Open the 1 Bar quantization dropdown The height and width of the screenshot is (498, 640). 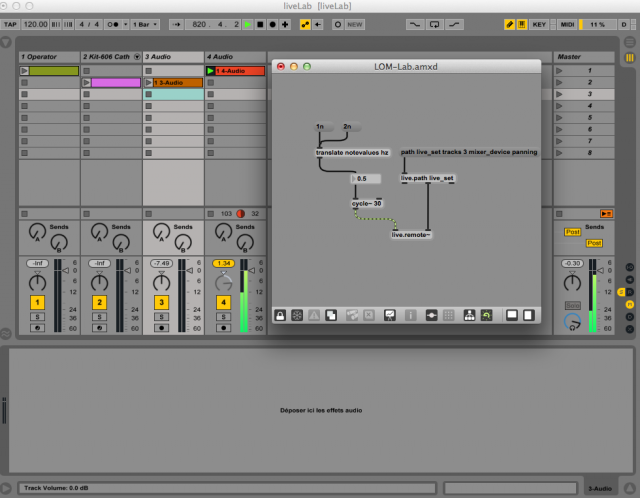[143, 22]
